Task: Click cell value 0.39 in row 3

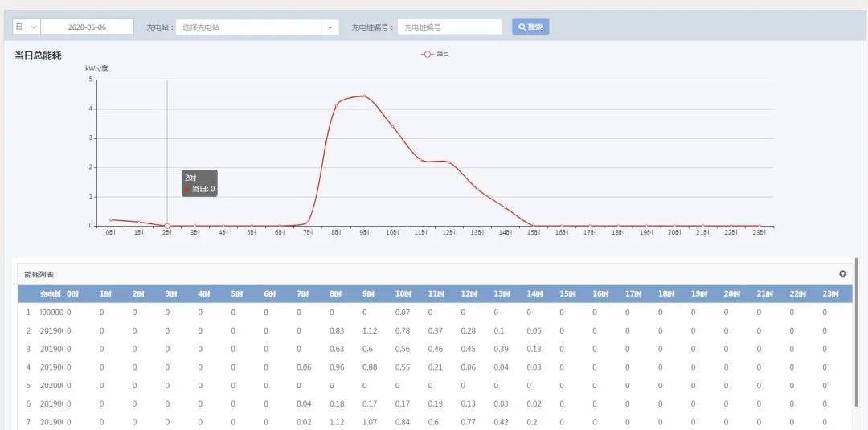Action: (501, 349)
